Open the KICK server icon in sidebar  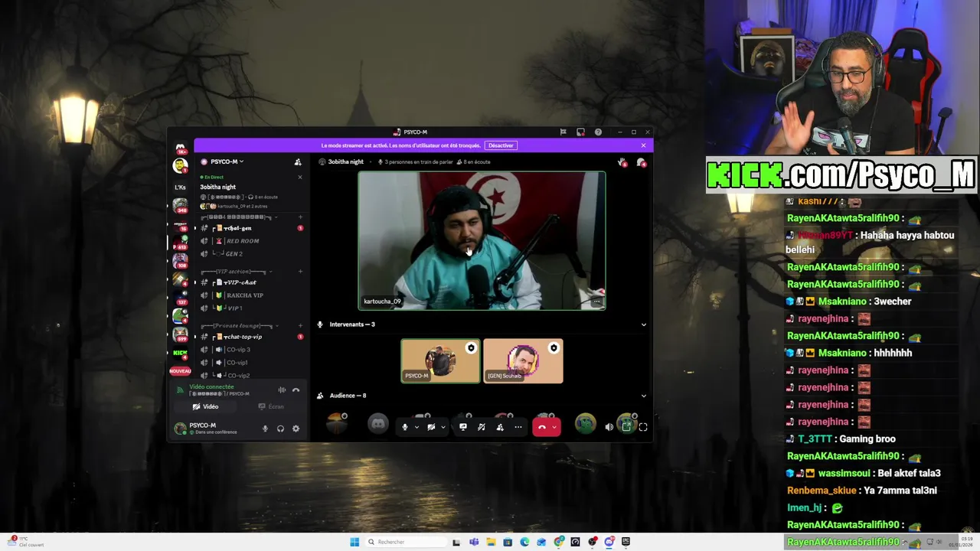click(x=180, y=353)
